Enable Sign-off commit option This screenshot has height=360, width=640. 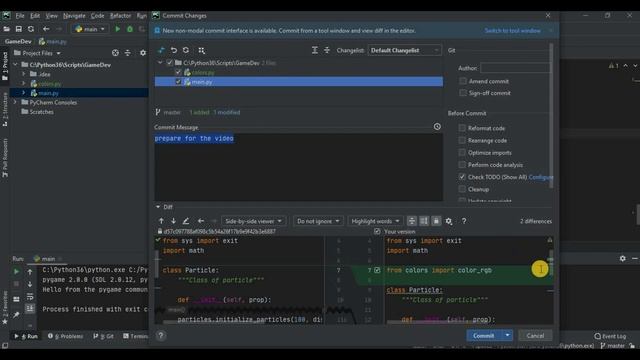pos(463,93)
